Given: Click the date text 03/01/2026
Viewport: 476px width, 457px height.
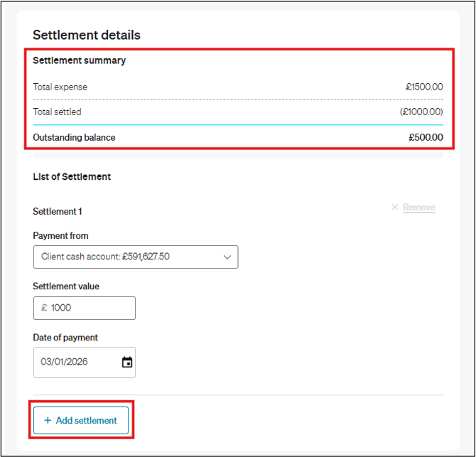Looking at the screenshot, I should point(64,362).
